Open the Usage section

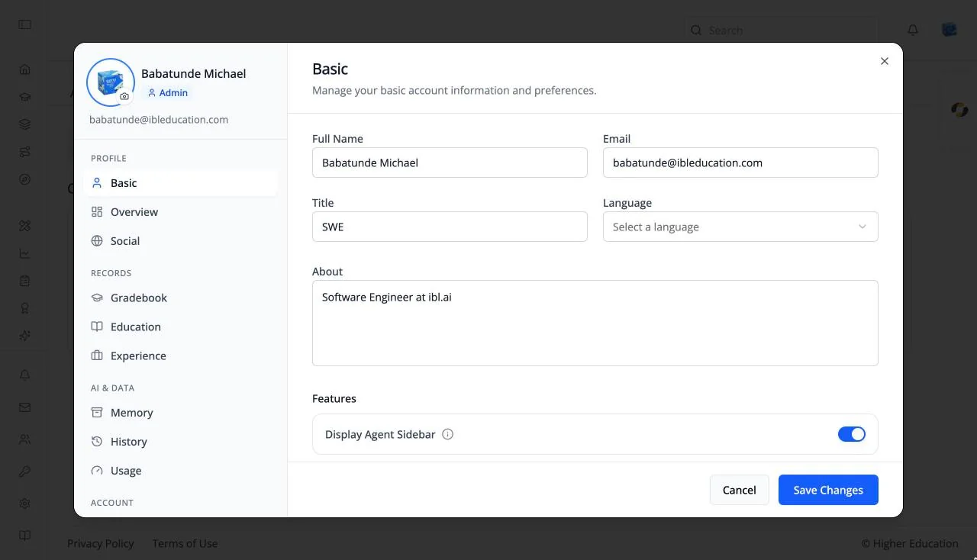(181, 471)
